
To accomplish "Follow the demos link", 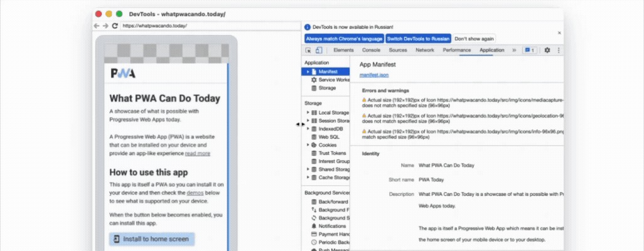I will pyautogui.click(x=195, y=193).
